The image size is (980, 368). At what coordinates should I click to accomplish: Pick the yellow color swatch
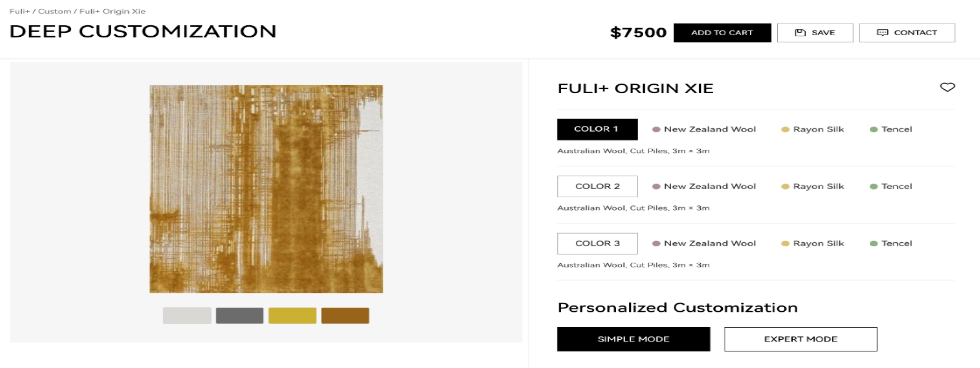click(292, 315)
